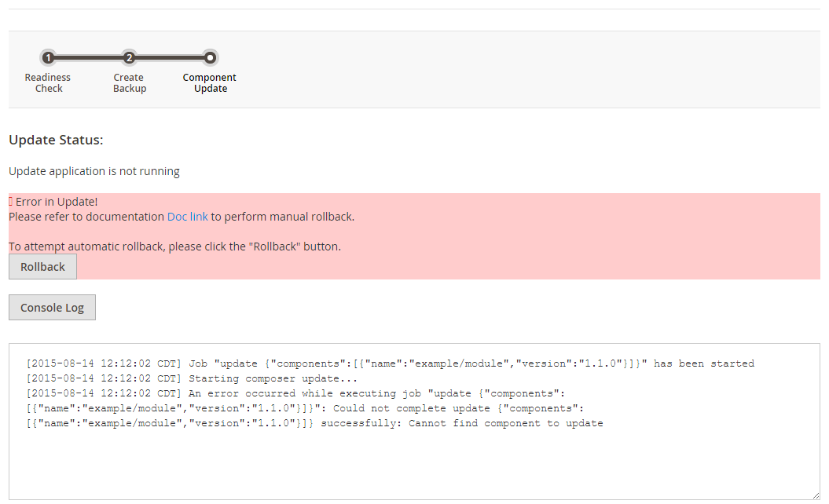
Task: Click the step 2 circle marker
Action: 130,57
